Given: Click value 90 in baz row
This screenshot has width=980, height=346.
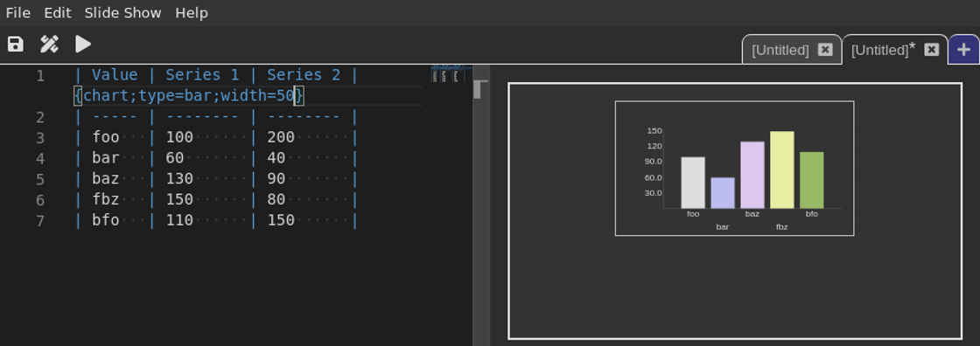Looking at the screenshot, I should (276, 178).
